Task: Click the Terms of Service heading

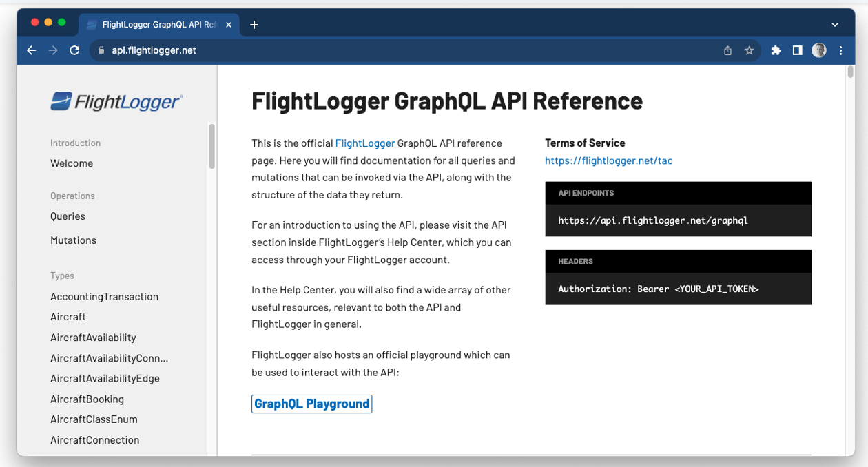Action: (x=585, y=143)
